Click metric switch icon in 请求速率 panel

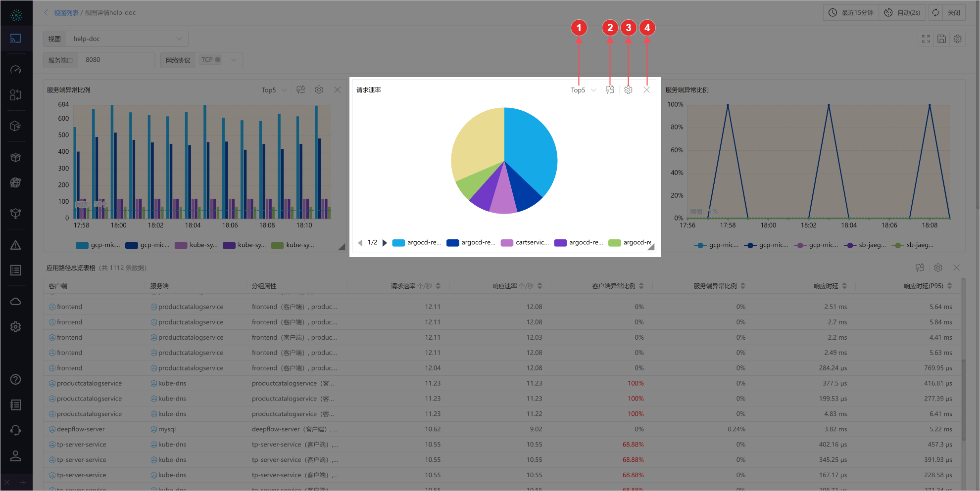click(610, 90)
